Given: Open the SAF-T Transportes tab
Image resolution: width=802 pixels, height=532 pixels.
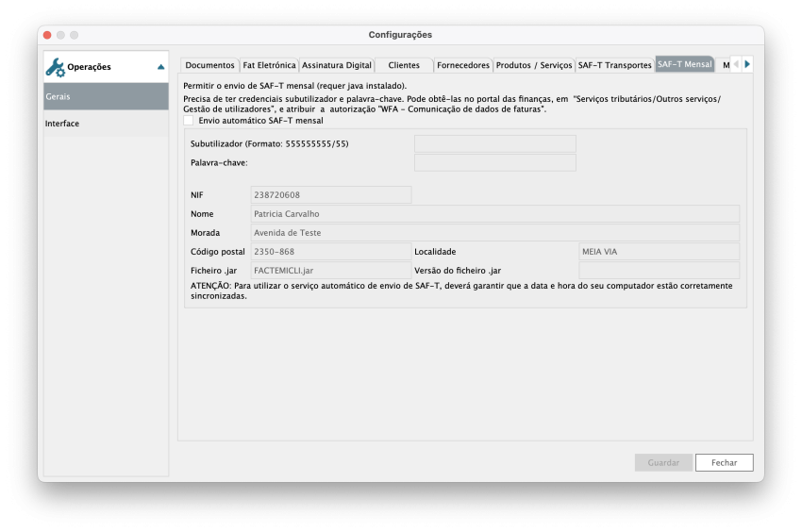Looking at the screenshot, I should (x=614, y=65).
